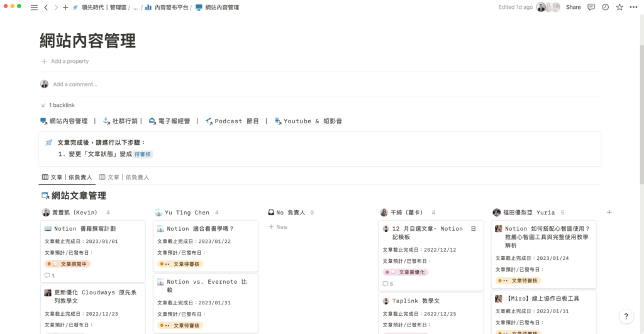This screenshot has width=644, height=334.
Task: Add a new board group with plus
Action: tap(609, 213)
